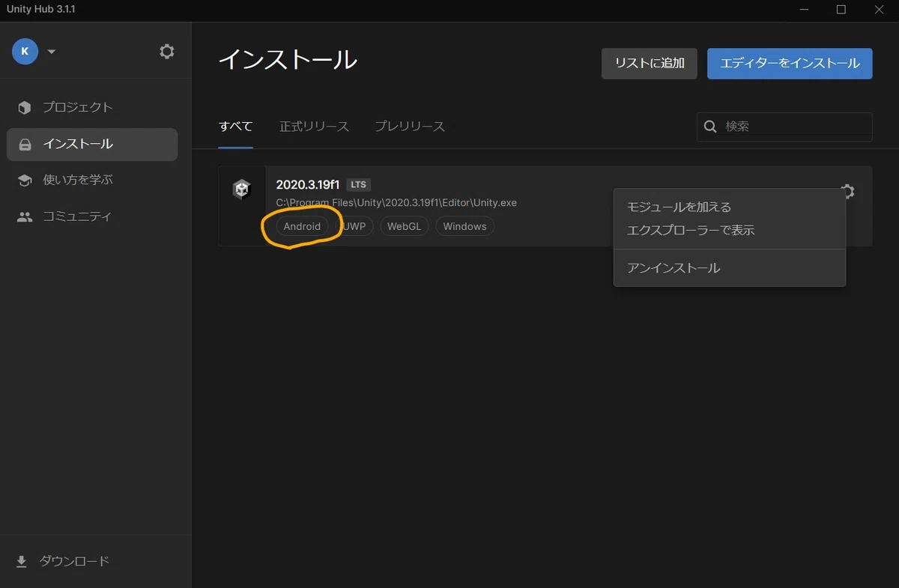The height and width of the screenshot is (588, 899).
Task: Choose モジュールを加える from the menu
Action: [730, 207]
